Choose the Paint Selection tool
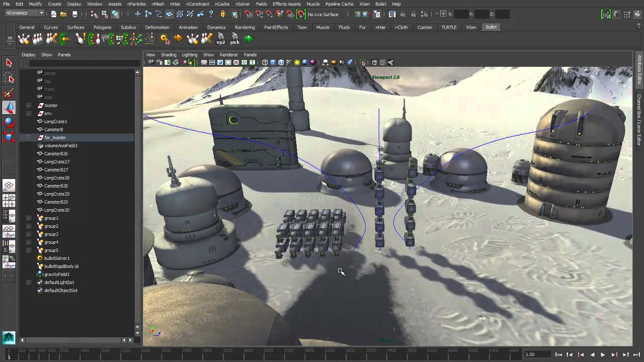This screenshot has height=362, width=644. click(9, 93)
